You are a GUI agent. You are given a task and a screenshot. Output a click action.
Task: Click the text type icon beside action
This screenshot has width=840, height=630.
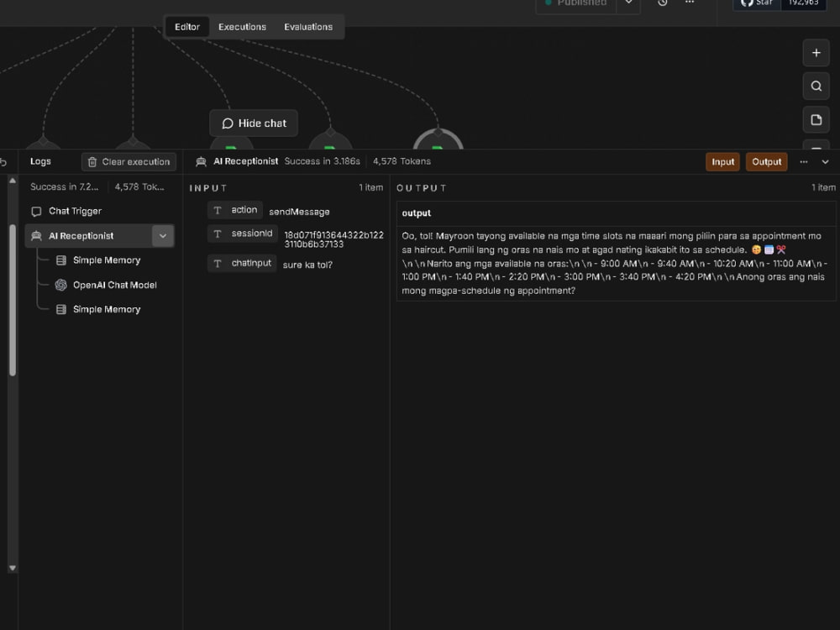[218, 210]
